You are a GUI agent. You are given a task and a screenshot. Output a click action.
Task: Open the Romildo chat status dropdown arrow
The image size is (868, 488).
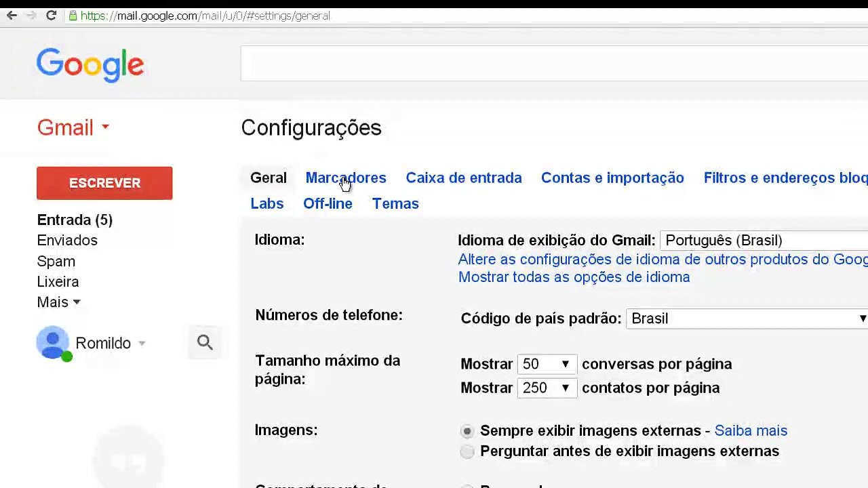(142, 344)
